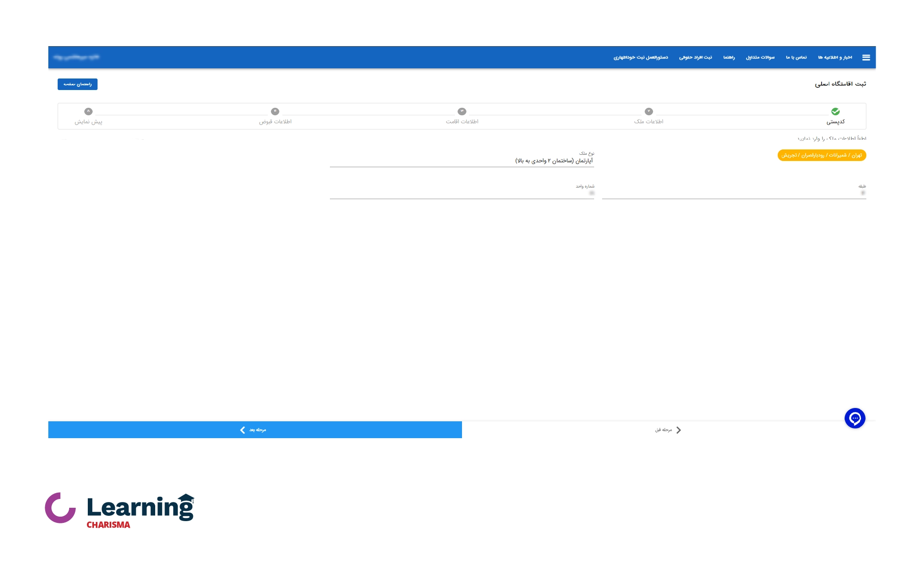Open 'راهنما' menu item
Screen dimensions: 924x561
729,58
